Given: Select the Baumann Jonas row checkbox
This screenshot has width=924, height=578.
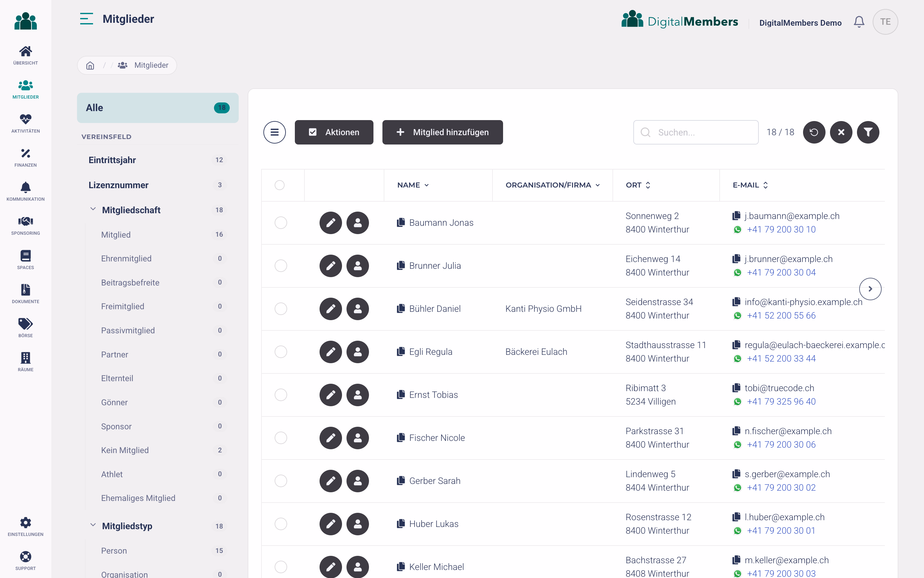Looking at the screenshot, I should 281,223.
